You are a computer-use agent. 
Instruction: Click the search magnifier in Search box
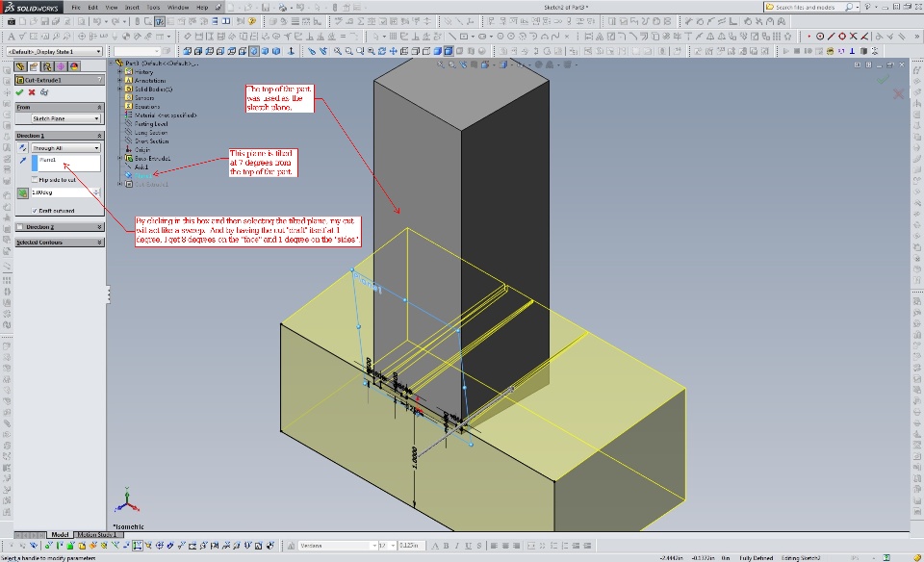pyautogui.click(x=849, y=7)
